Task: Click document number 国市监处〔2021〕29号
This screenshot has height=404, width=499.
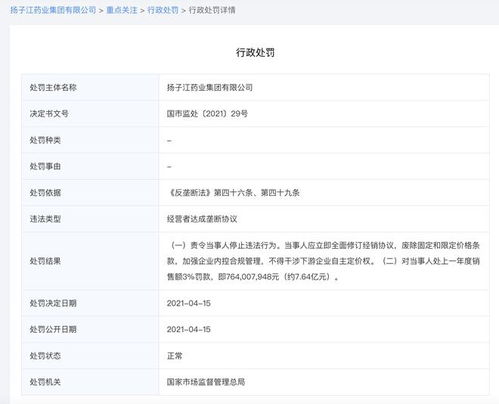Action: point(207,114)
